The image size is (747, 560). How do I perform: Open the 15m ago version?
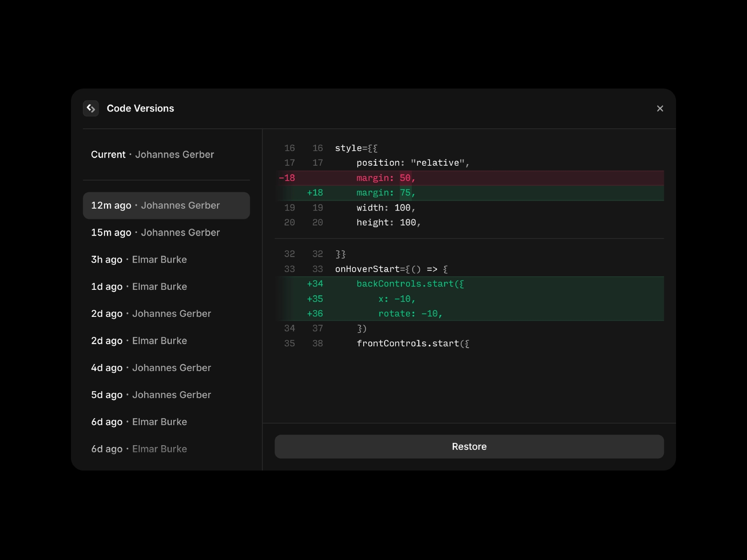tap(166, 232)
